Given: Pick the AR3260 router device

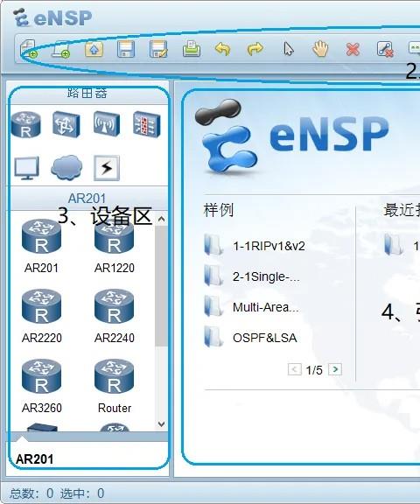Looking at the screenshot, I should pyautogui.click(x=41, y=387).
